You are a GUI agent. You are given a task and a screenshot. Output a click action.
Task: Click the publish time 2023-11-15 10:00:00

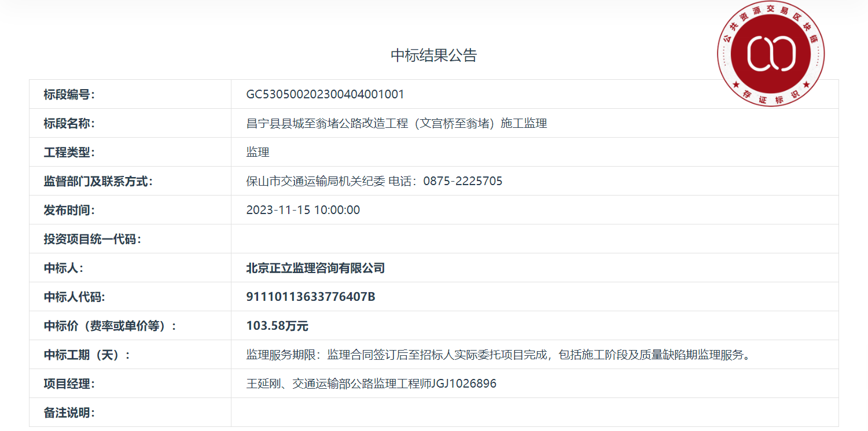(x=303, y=210)
